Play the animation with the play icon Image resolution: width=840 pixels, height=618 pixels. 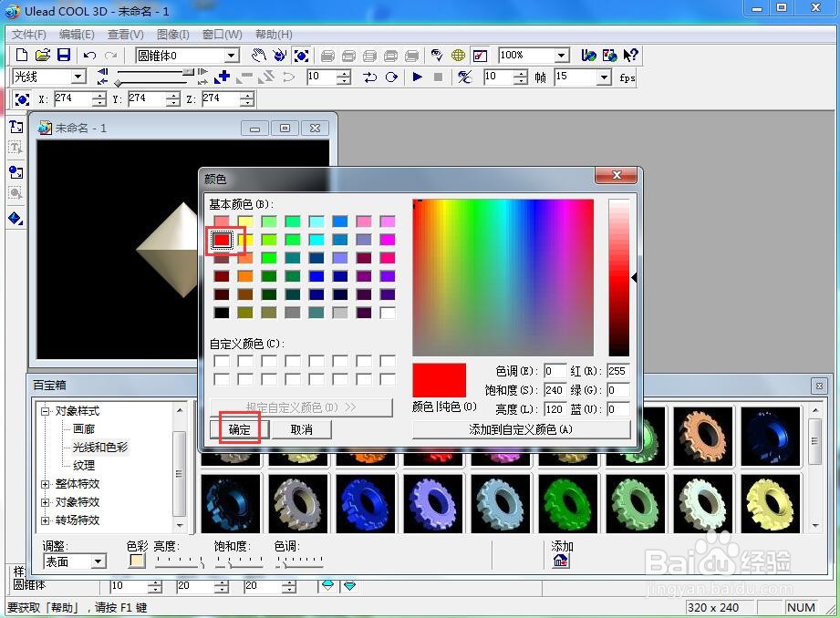418,77
